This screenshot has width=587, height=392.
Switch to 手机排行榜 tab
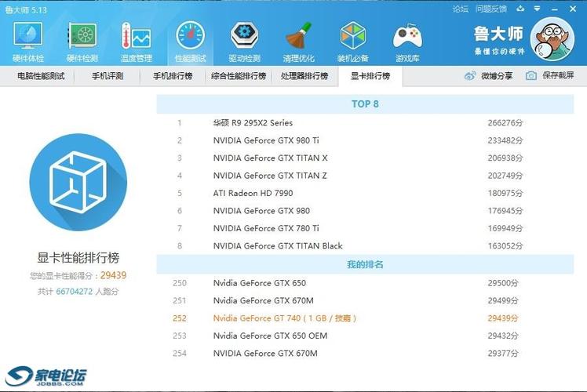[x=173, y=76]
